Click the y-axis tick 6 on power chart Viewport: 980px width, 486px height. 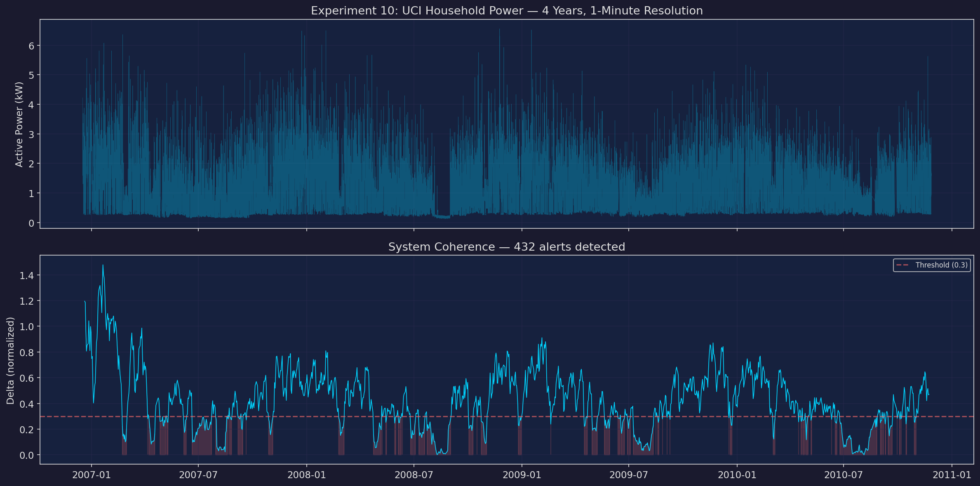31,46
